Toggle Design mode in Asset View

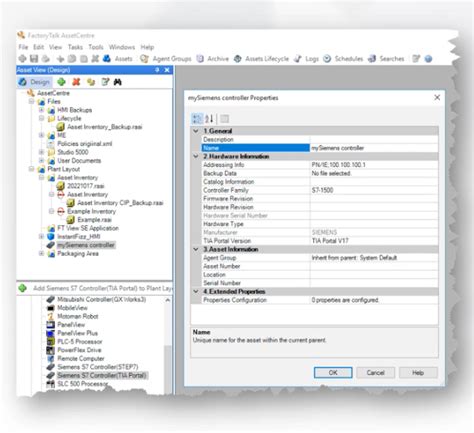click(34, 82)
